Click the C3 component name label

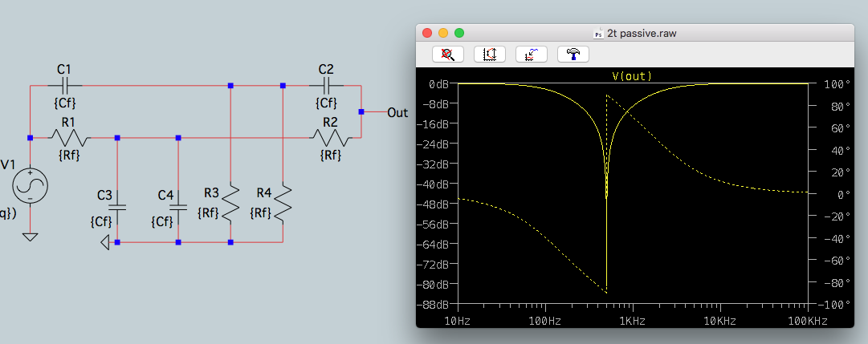(104, 195)
